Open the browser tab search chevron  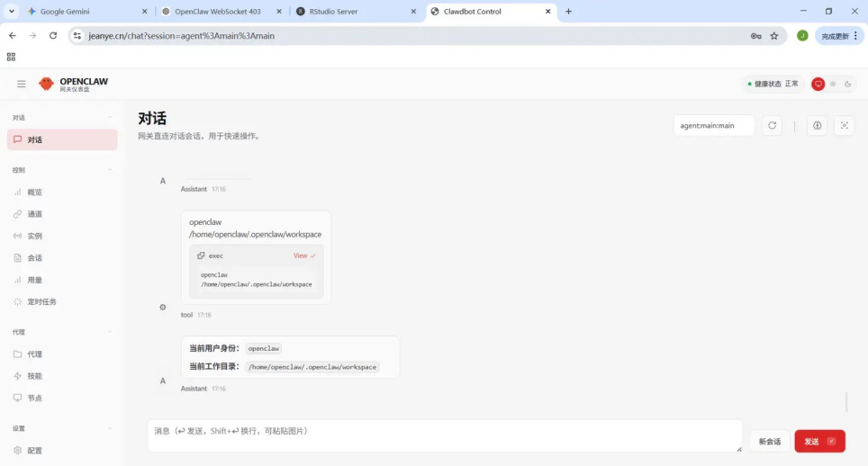click(x=11, y=11)
